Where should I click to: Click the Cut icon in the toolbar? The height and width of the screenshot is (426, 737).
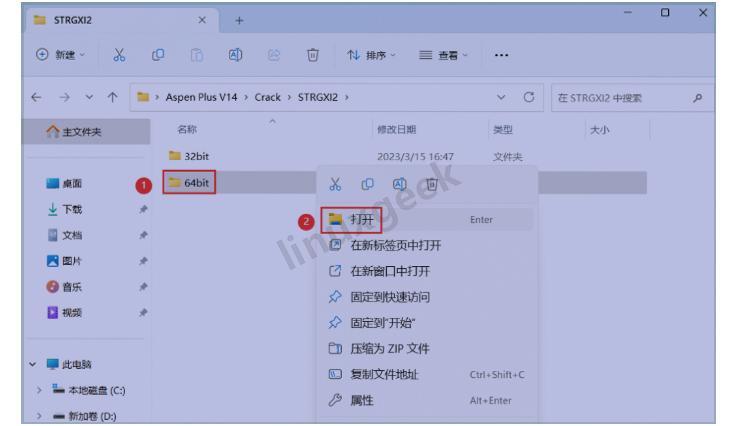coord(119,55)
